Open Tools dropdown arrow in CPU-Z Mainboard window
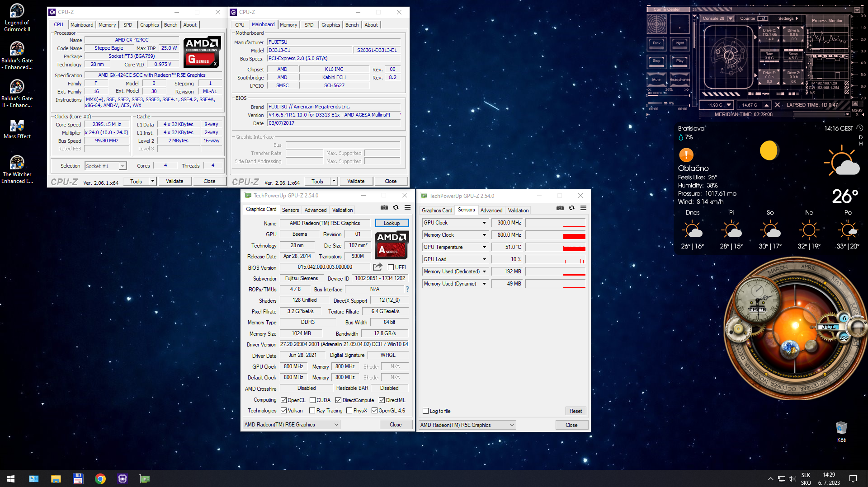 (334, 181)
